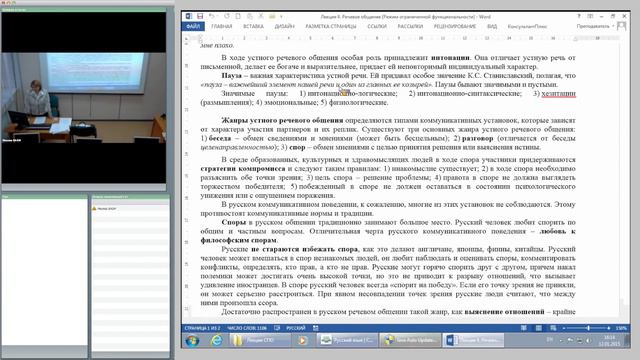Click the 150% zoom level value
This screenshot has width=640, height=360.
click(621, 328)
